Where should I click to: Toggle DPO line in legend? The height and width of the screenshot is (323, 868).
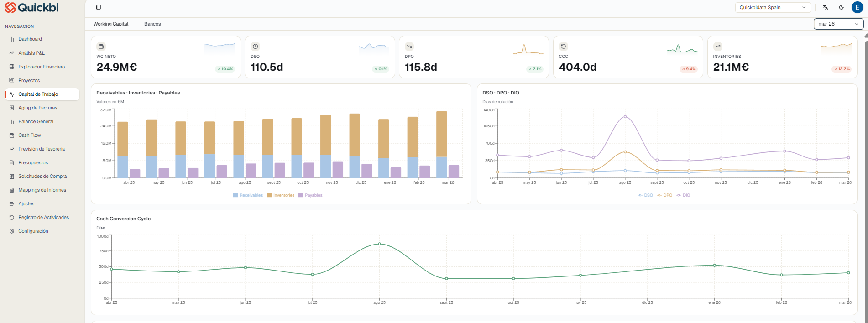click(664, 195)
